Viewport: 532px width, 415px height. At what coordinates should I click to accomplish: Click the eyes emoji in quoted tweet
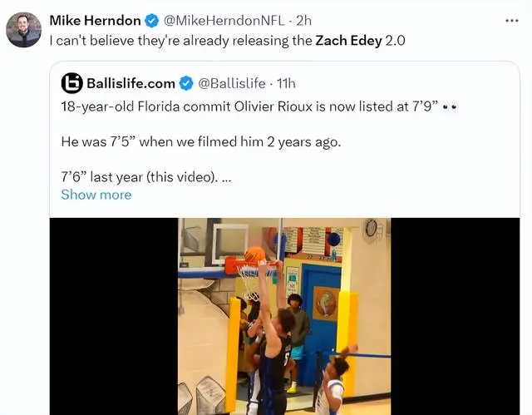coord(451,107)
